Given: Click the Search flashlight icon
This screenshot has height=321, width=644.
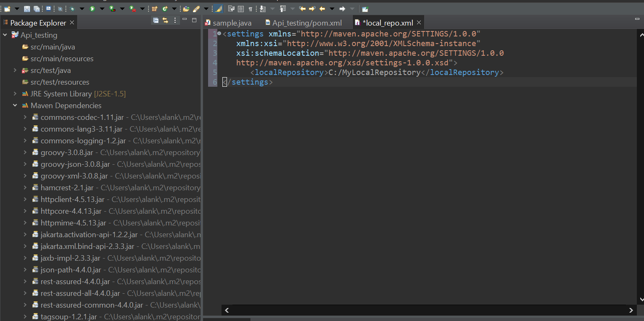Looking at the screenshot, I should click(196, 8).
